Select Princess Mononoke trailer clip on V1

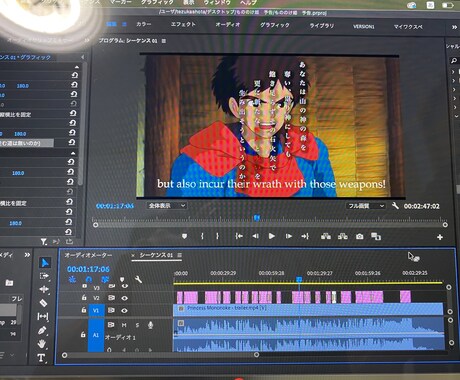(x=308, y=309)
